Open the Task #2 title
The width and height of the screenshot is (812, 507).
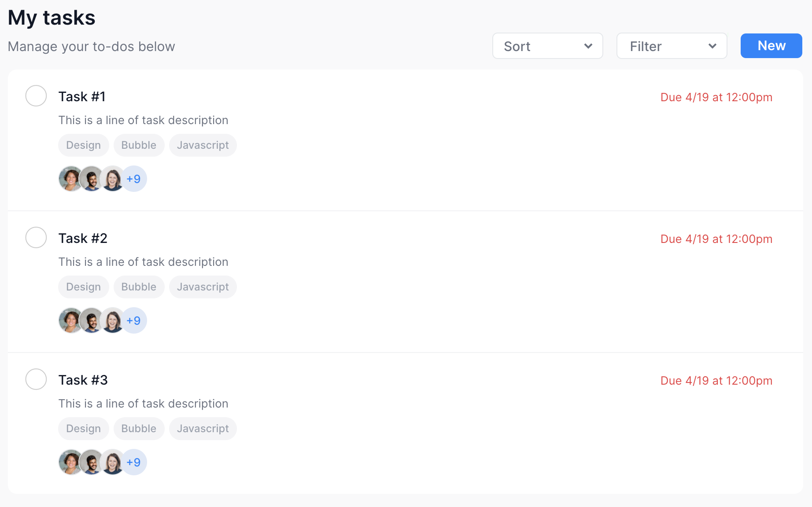click(x=83, y=238)
